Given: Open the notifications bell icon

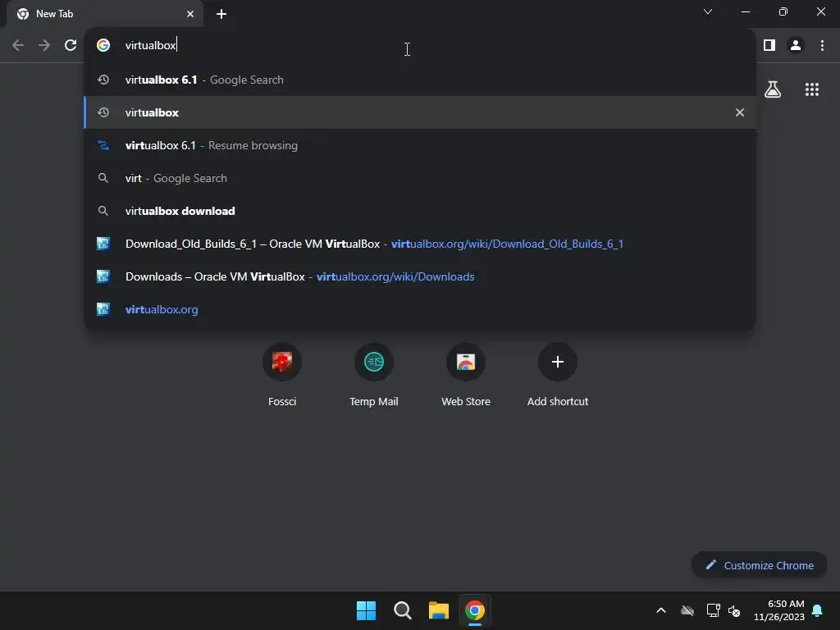Looking at the screenshot, I should click(818, 610).
